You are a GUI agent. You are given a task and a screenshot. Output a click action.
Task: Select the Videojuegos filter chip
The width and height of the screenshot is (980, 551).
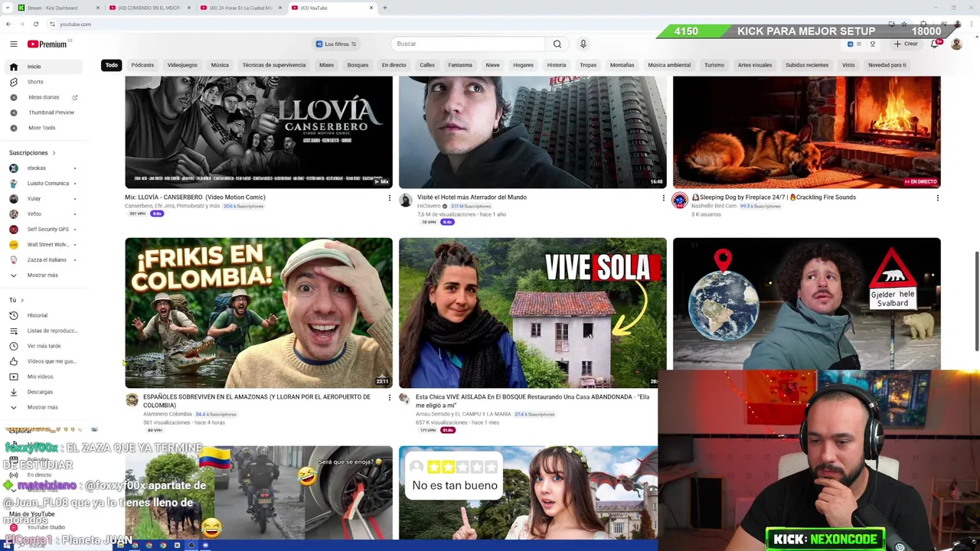[x=182, y=65]
